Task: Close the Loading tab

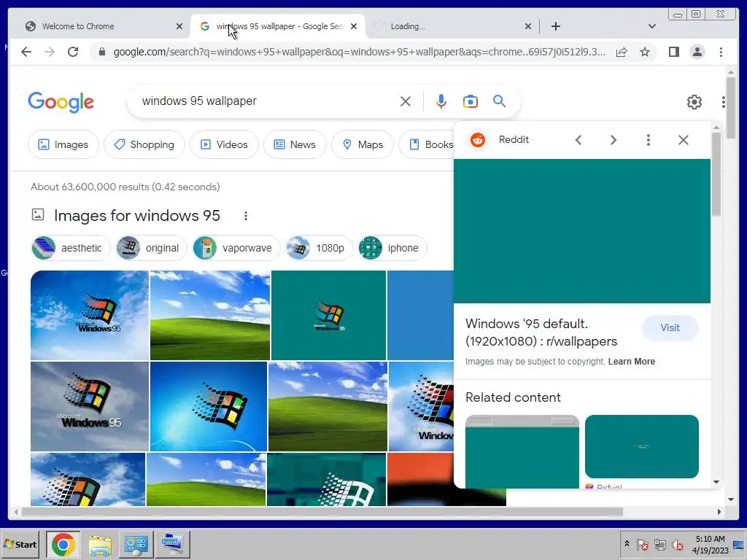Action: click(528, 26)
